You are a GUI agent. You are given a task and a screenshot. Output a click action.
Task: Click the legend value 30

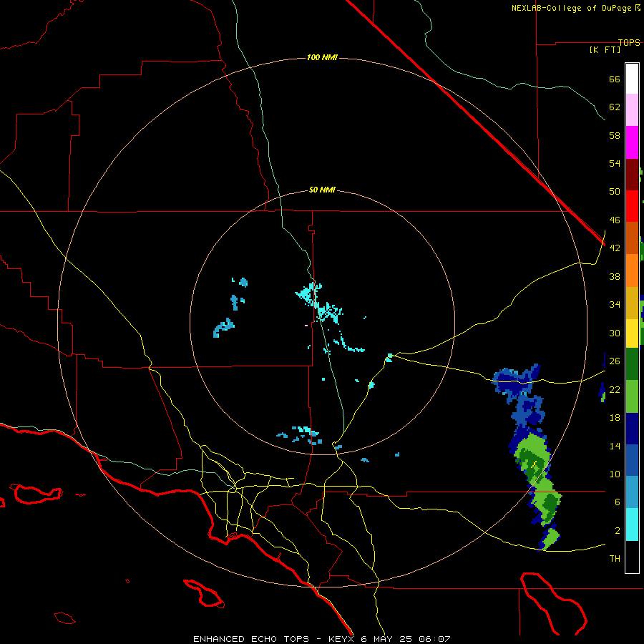click(x=615, y=333)
